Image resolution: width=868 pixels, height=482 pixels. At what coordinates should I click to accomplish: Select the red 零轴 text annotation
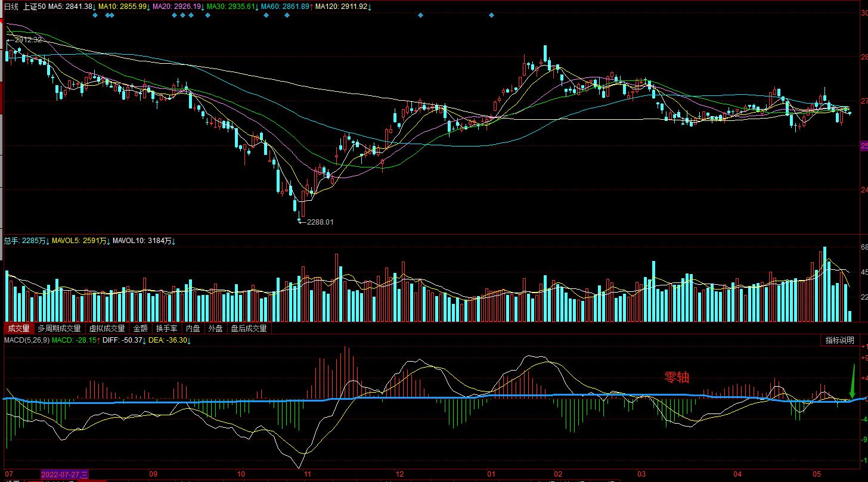tap(677, 377)
